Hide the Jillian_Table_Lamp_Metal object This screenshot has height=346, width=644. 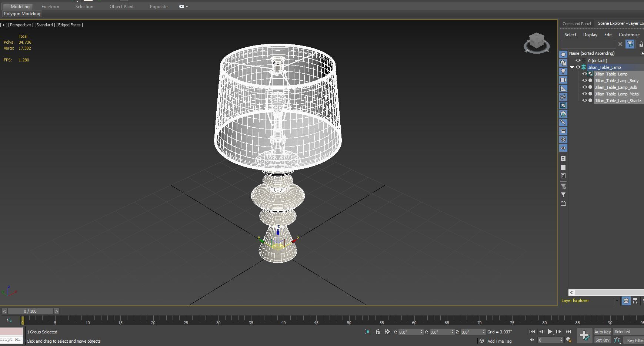tap(585, 94)
